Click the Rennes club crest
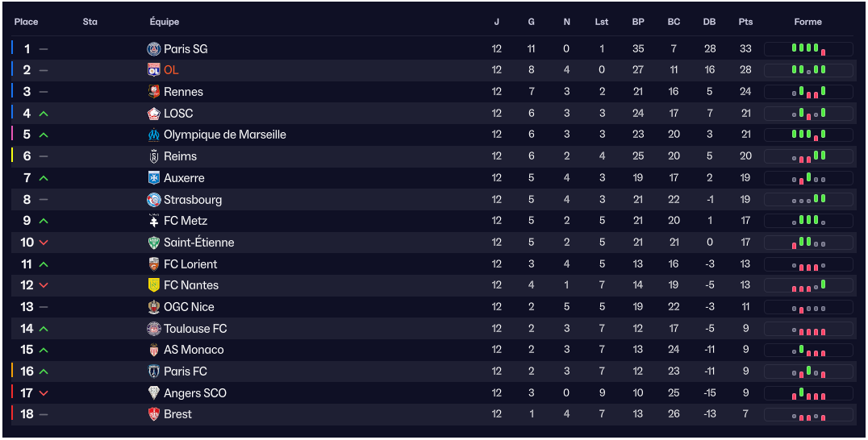This screenshot has width=868, height=440. [x=154, y=92]
